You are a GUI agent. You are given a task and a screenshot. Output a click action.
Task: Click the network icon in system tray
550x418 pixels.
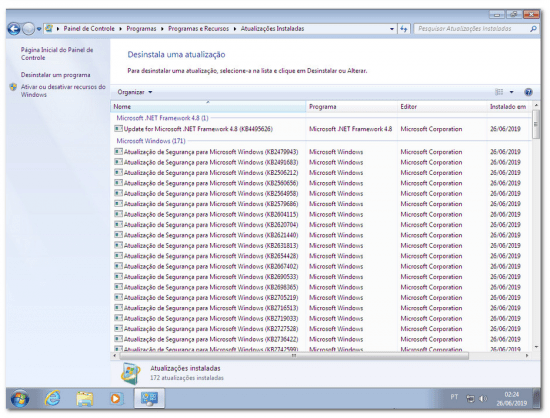point(470,398)
